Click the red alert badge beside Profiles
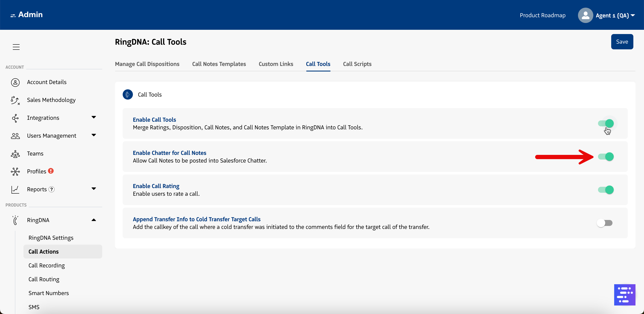644x314 pixels. (51, 171)
